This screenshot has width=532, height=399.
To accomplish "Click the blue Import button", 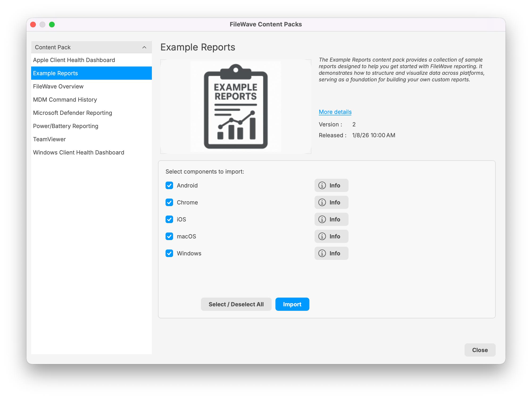I will (x=292, y=304).
